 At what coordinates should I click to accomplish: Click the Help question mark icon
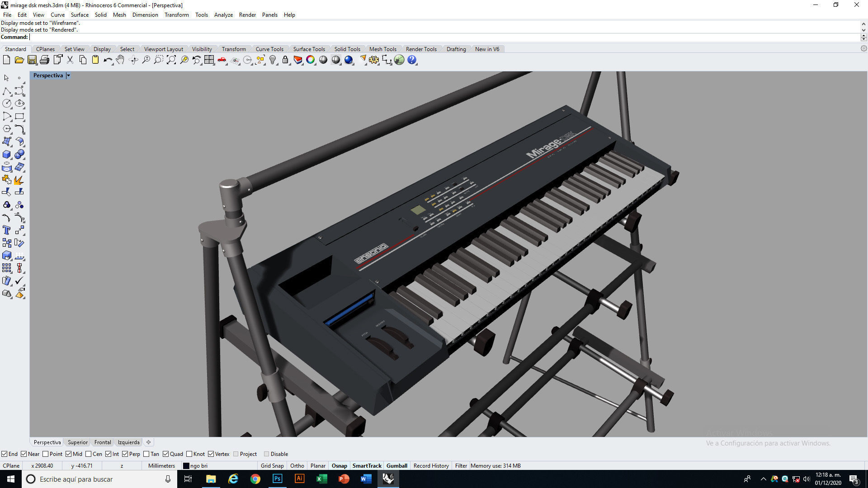click(x=412, y=60)
